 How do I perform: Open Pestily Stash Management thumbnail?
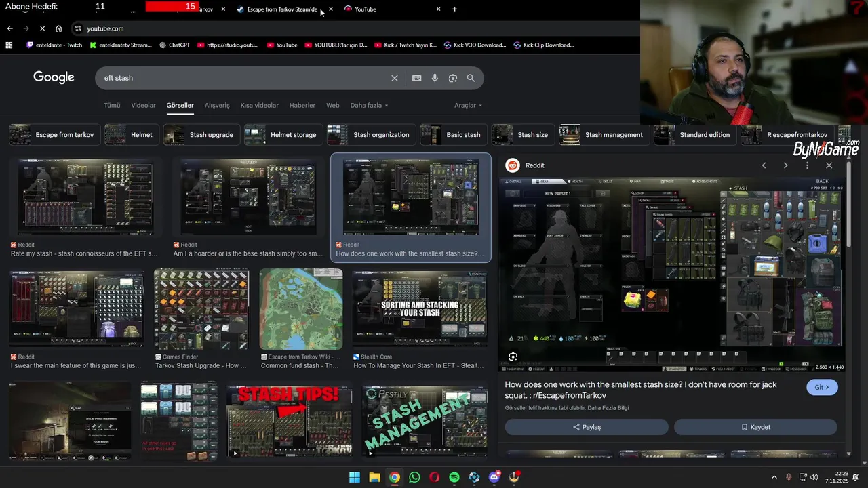tap(425, 421)
